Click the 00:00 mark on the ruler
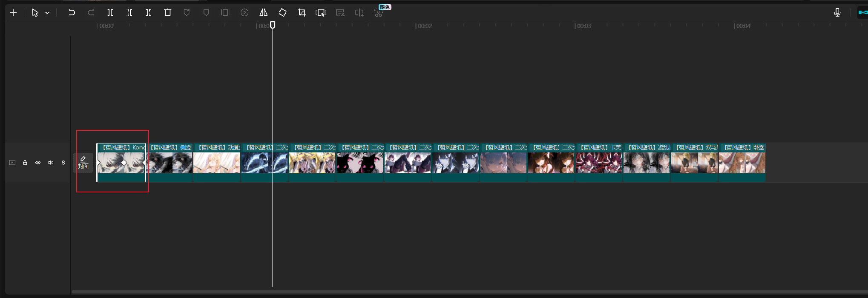This screenshot has height=298, width=868. [106, 26]
